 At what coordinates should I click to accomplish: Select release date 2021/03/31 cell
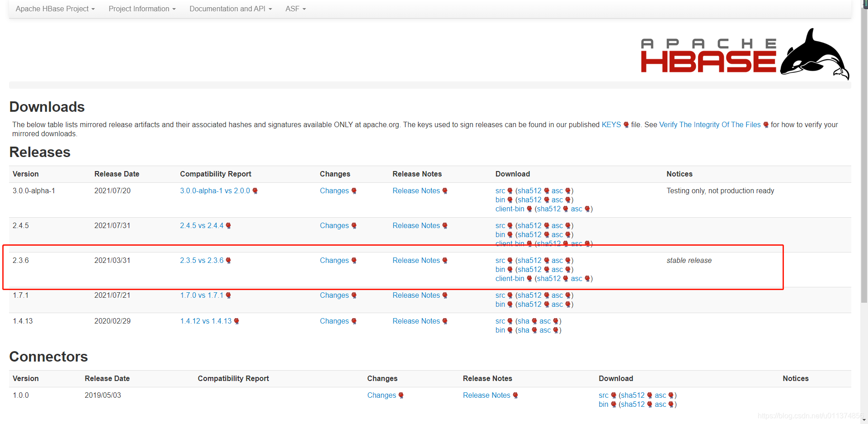(112, 260)
